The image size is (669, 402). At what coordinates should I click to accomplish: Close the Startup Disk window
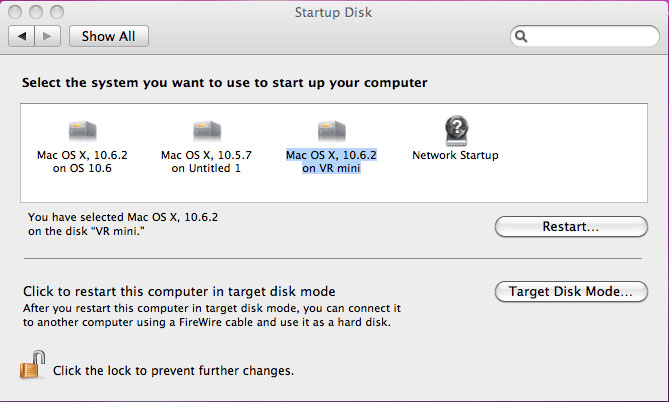tap(15, 12)
